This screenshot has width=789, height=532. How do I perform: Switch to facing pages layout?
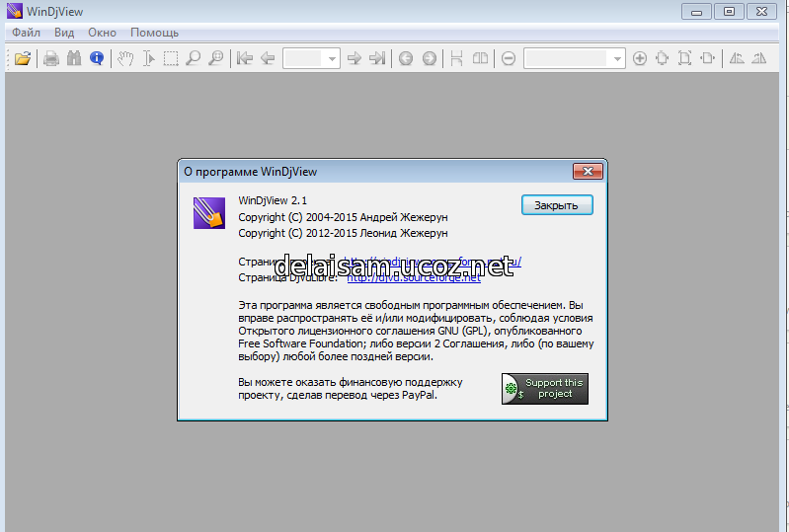pyautogui.click(x=480, y=59)
